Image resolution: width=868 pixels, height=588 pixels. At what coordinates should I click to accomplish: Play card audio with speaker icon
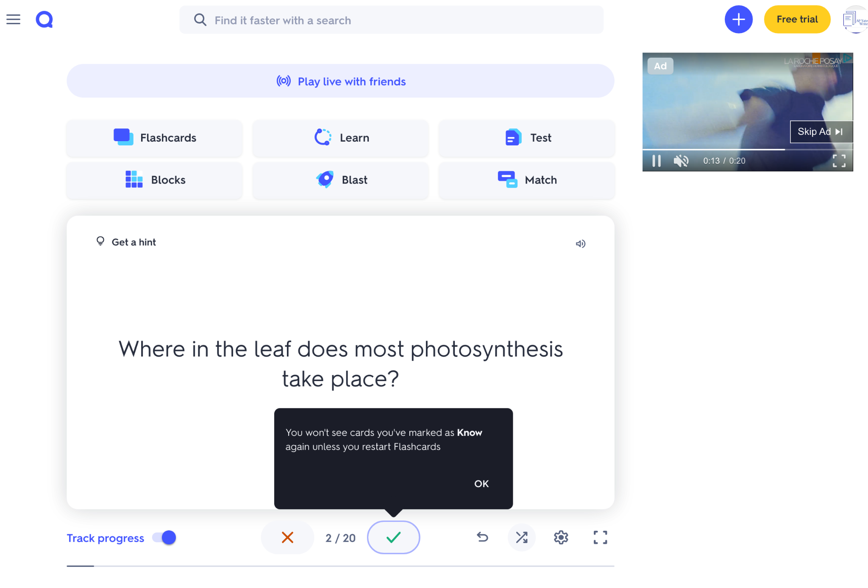pyautogui.click(x=581, y=244)
